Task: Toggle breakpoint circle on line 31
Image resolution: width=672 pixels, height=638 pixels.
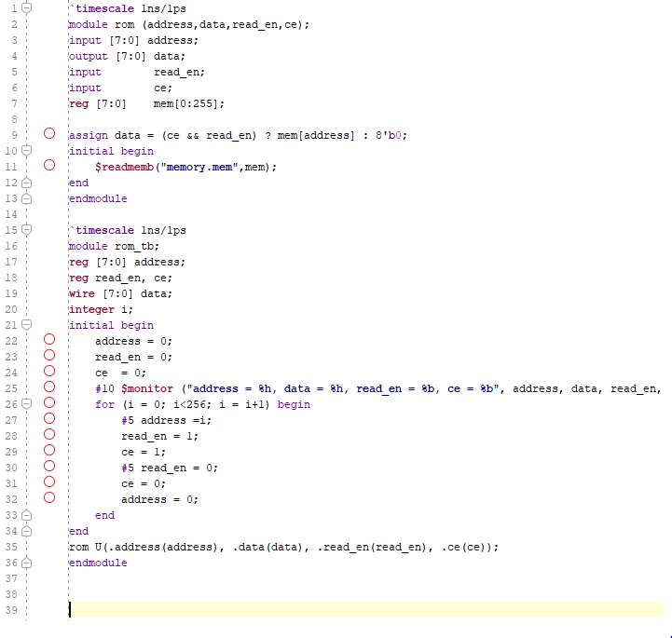Action: pyautogui.click(x=49, y=482)
